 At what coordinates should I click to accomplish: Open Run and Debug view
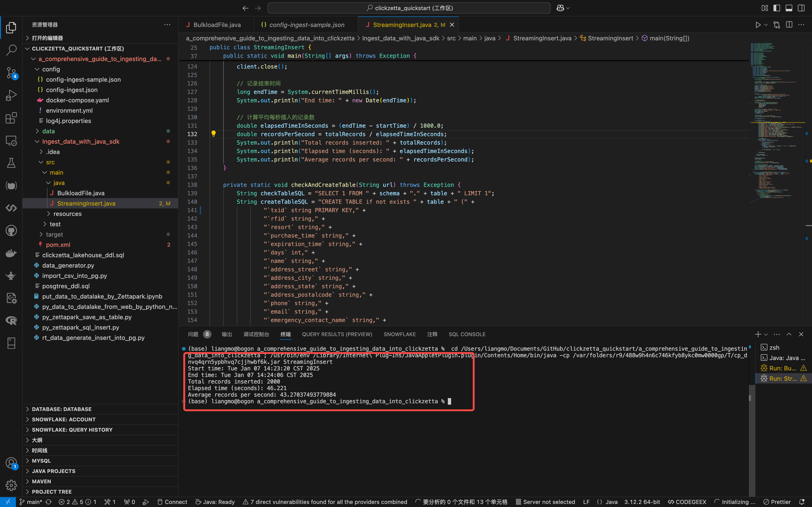click(x=11, y=95)
